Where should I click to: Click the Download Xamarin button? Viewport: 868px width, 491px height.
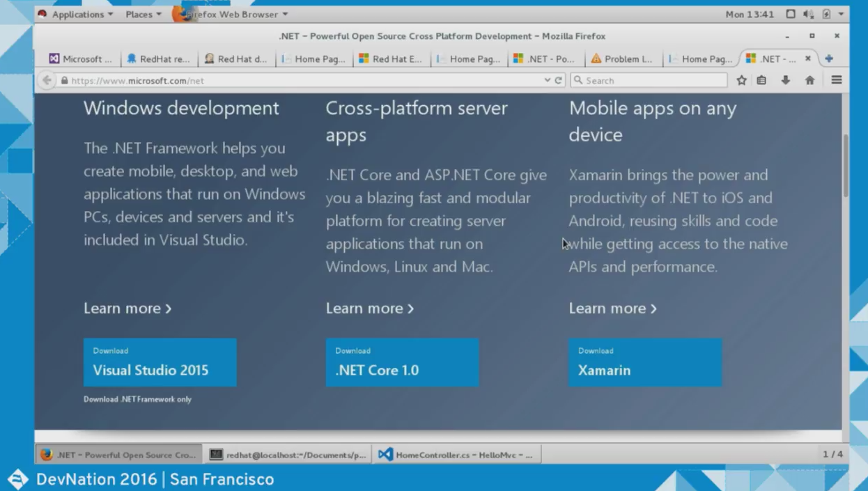(x=645, y=362)
